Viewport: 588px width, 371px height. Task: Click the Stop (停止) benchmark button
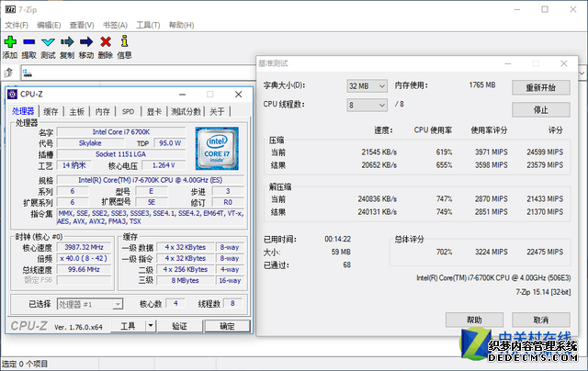pyautogui.click(x=541, y=110)
